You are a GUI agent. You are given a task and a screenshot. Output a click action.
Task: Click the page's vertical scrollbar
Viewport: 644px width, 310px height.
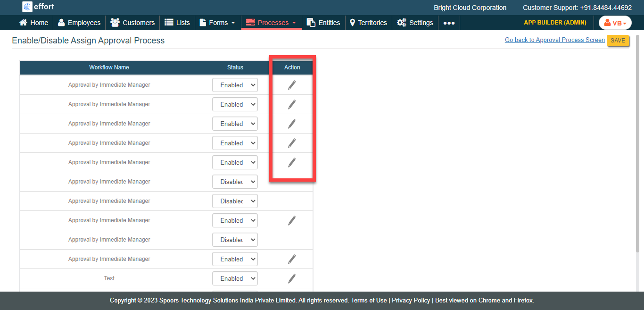638,142
